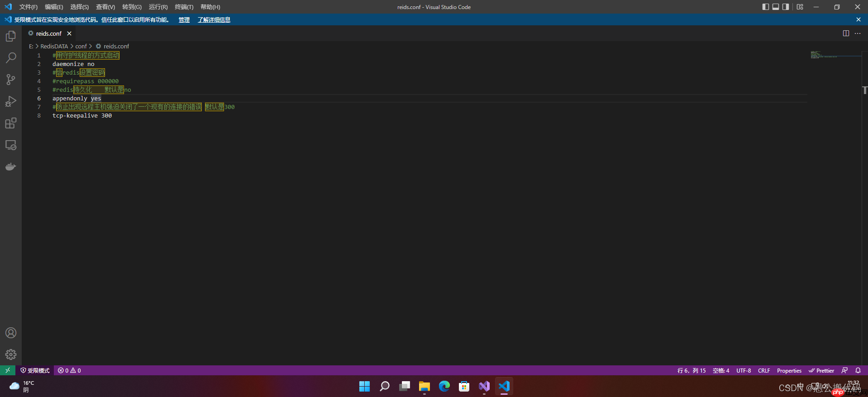The height and width of the screenshot is (397, 868).
Task: Split the editor to the right
Action: coord(846,33)
